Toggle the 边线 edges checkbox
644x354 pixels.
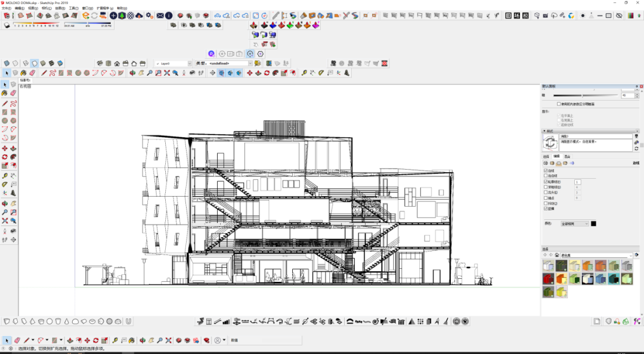tap(546, 170)
